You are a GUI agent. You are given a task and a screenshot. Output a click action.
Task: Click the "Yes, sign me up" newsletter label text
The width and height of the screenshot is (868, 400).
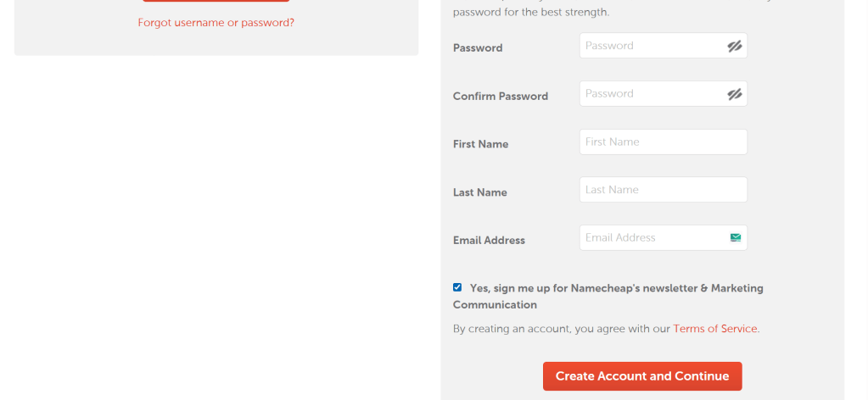616,288
